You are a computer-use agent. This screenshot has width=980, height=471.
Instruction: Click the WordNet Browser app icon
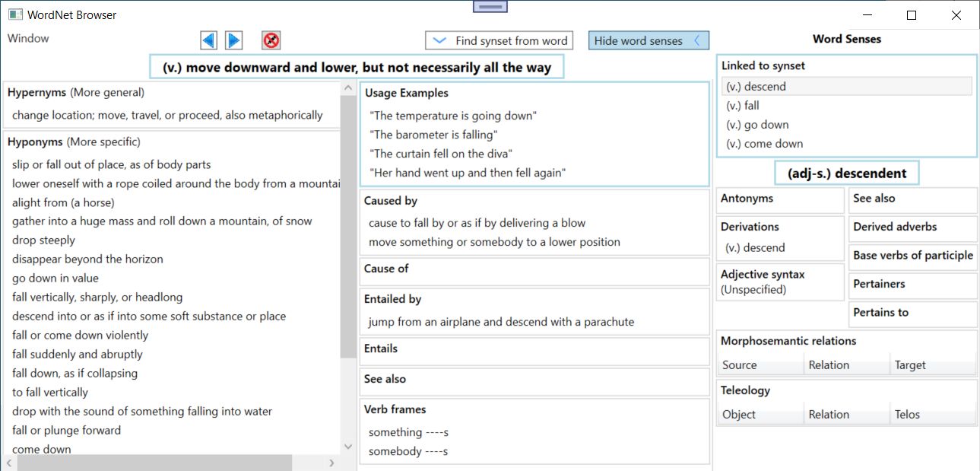15,14
